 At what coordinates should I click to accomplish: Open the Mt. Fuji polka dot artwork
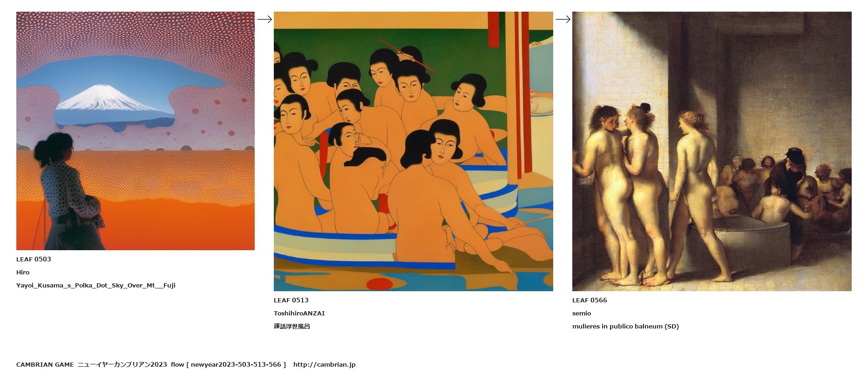(136, 131)
